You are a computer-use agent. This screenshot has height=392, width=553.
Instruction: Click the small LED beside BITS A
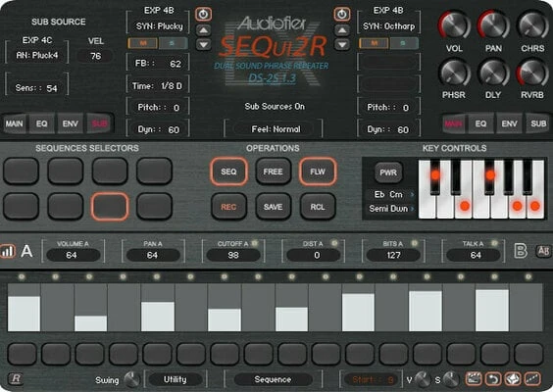[415, 243]
